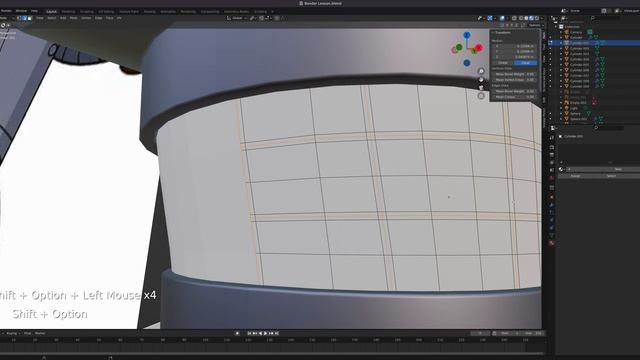Open the Options dropdown in viewport
640x360 pixels.
(x=535, y=25)
